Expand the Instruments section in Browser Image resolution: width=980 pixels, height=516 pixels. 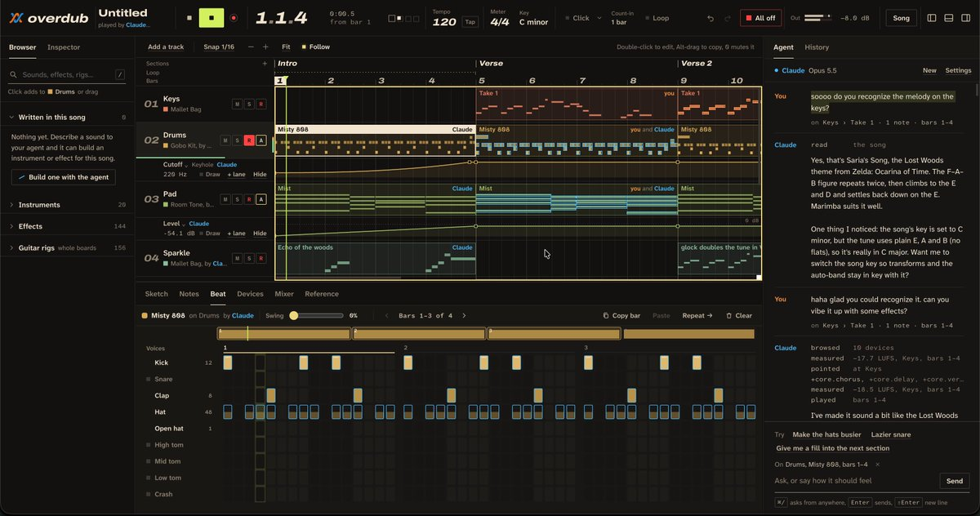(x=68, y=205)
